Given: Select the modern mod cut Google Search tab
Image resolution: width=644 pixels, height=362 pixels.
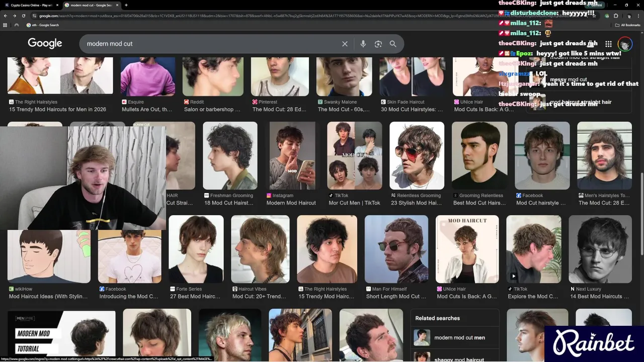Looking at the screenshot, I should [x=91, y=5].
